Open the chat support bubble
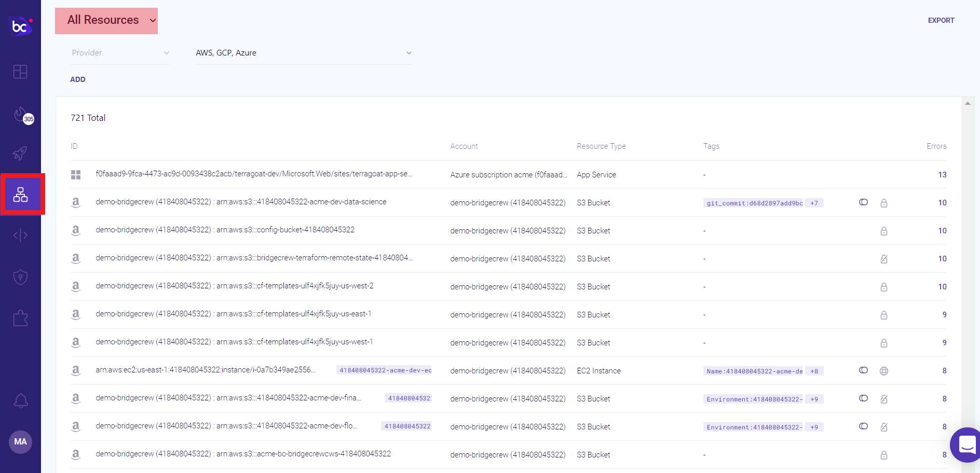This screenshot has width=980, height=473. (x=966, y=444)
